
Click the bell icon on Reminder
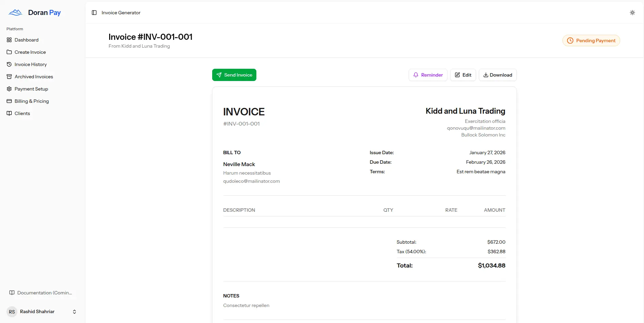(x=416, y=75)
